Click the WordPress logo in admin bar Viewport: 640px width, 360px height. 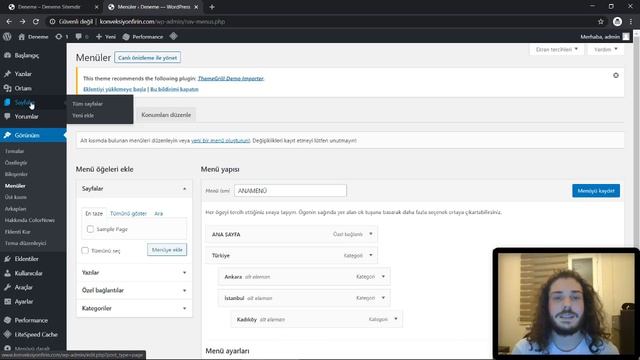click(7, 36)
